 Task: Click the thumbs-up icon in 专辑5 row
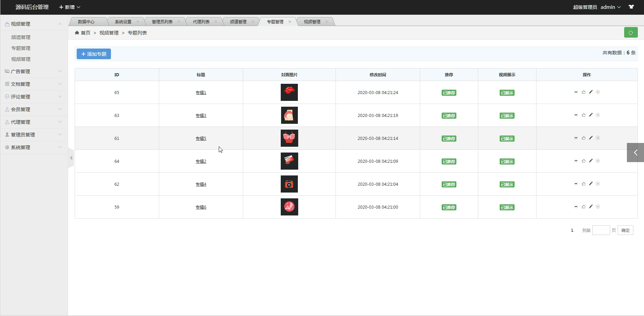click(583, 138)
